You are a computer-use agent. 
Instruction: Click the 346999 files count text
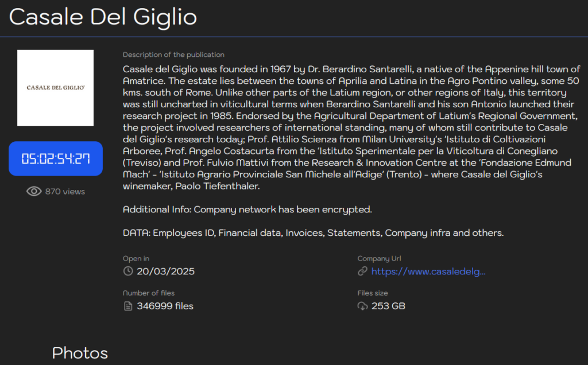(x=165, y=306)
